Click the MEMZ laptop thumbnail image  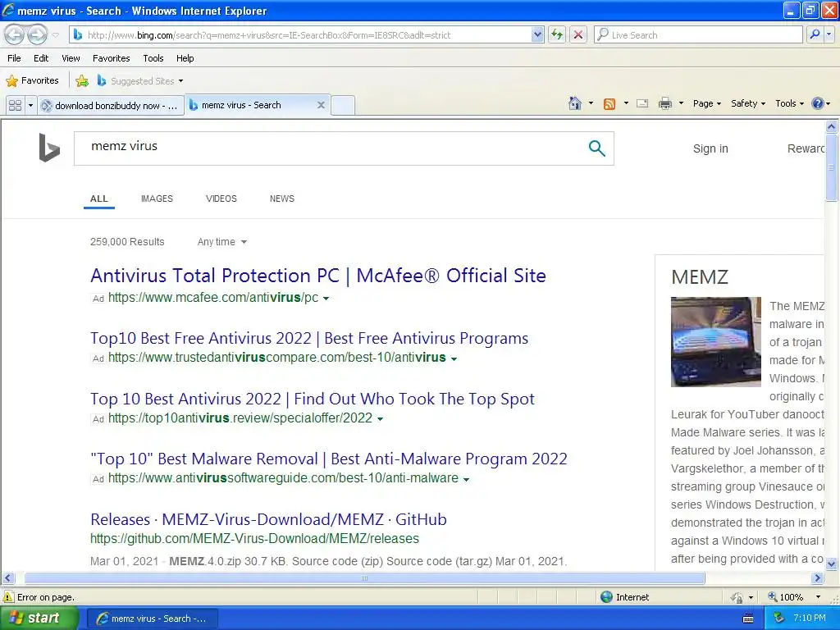point(715,342)
